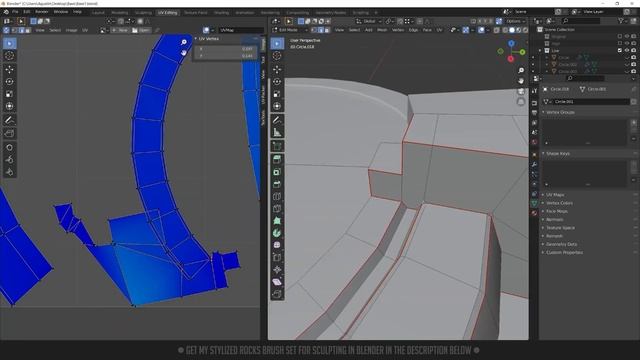Expand the Face Maps panel

point(556,211)
